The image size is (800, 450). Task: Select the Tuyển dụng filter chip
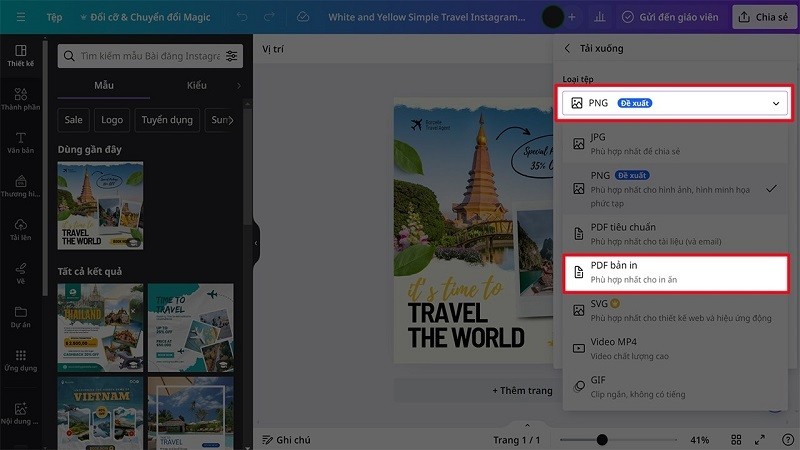[x=167, y=120]
